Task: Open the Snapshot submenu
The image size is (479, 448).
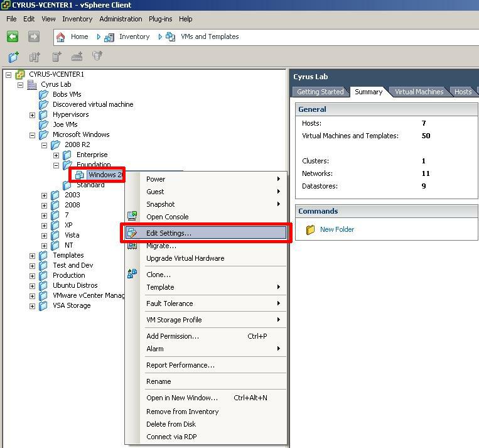Action: click(x=213, y=204)
